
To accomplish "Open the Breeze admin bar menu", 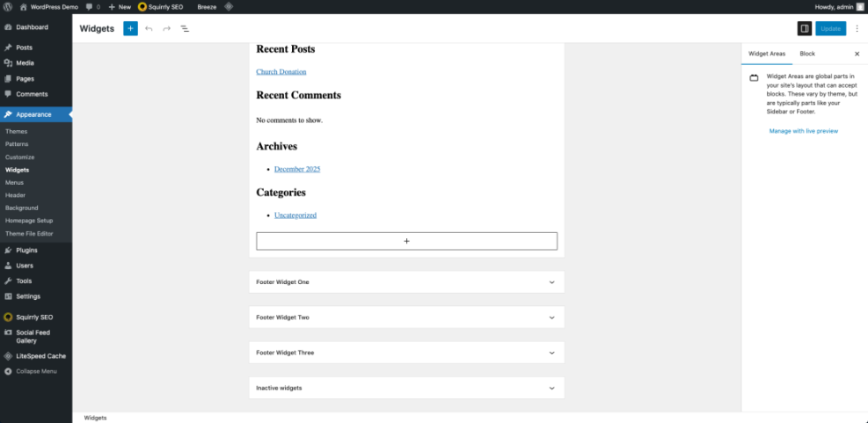I will pyautogui.click(x=207, y=7).
